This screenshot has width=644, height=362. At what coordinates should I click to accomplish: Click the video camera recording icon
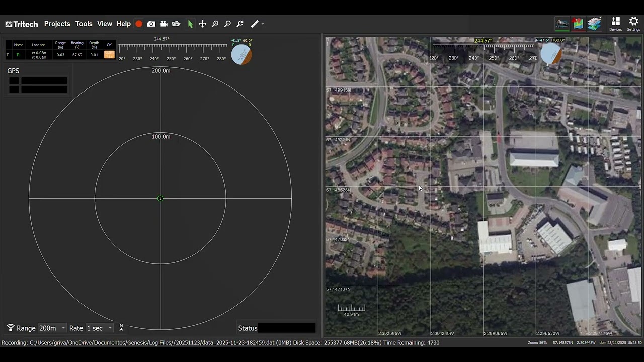pos(164,24)
